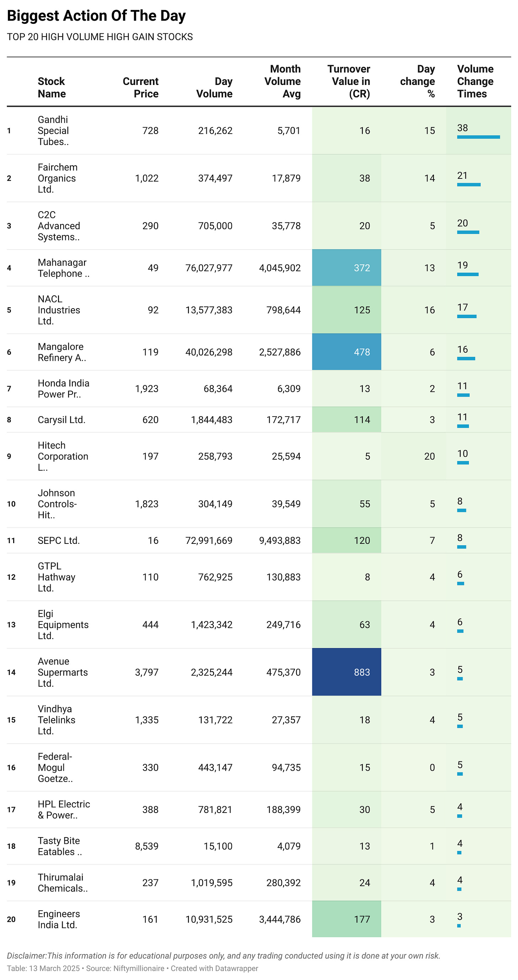Viewport: 518px width, 980px height.
Task: Click the 'Source: Niftymillionaire' footer text
Action: coord(125,968)
